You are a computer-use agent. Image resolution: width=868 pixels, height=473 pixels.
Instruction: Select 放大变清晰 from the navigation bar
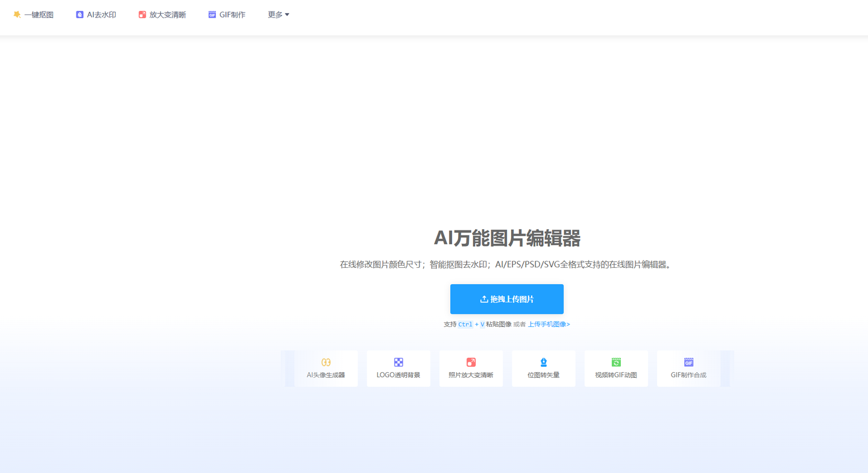[162, 14]
